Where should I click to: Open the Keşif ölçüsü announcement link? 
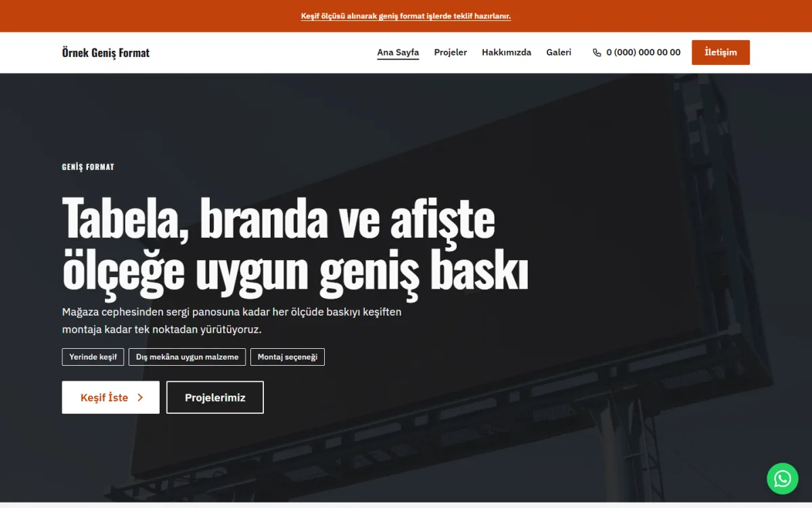click(406, 16)
